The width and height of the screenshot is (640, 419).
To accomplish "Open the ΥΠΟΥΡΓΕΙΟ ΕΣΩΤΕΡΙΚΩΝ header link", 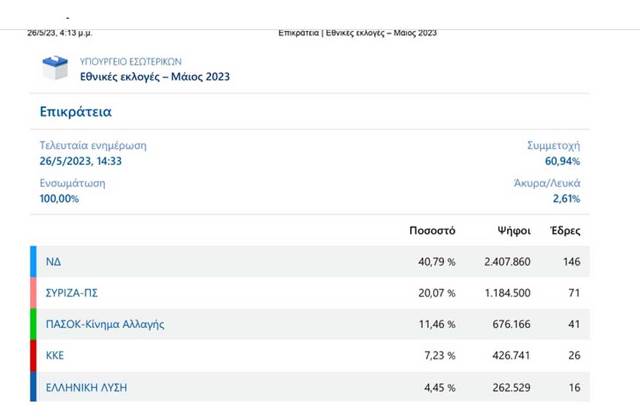I will click(131, 62).
